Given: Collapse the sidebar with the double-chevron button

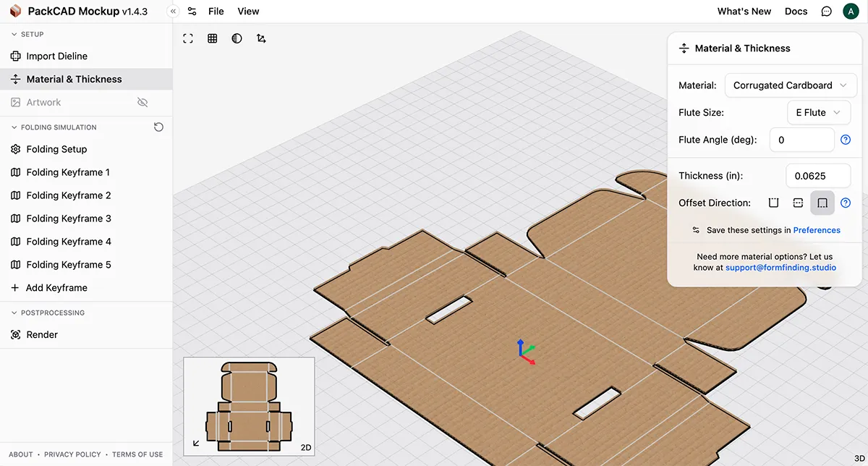Looking at the screenshot, I should (x=172, y=12).
